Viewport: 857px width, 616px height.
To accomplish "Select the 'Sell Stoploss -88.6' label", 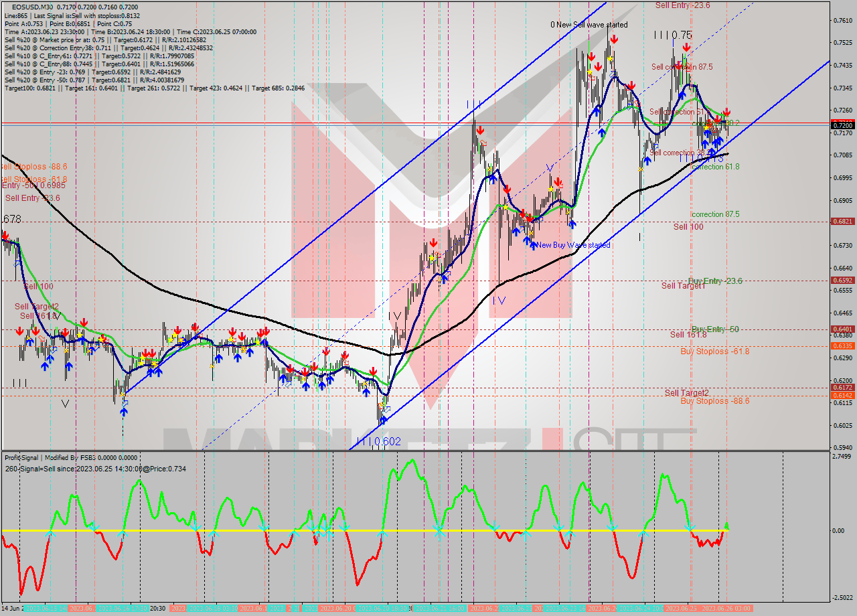I will (33, 166).
